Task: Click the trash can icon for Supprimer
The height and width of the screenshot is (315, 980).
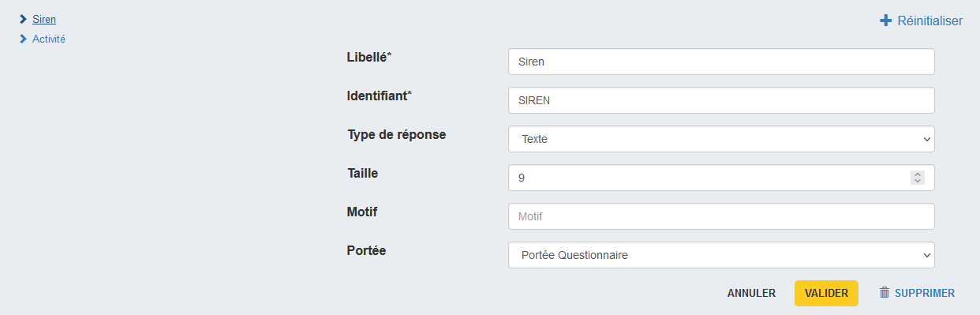Action: pos(885,293)
